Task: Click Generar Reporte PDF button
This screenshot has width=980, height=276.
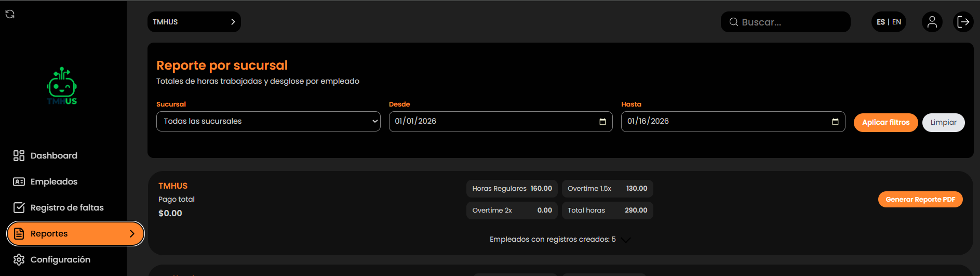Action: (x=920, y=200)
